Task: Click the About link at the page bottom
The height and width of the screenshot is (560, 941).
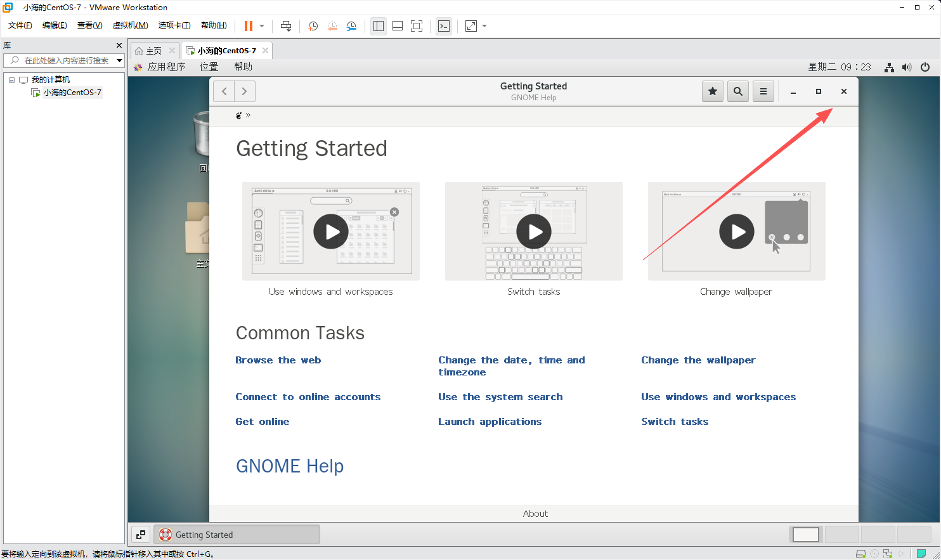Action: [x=535, y=514]
